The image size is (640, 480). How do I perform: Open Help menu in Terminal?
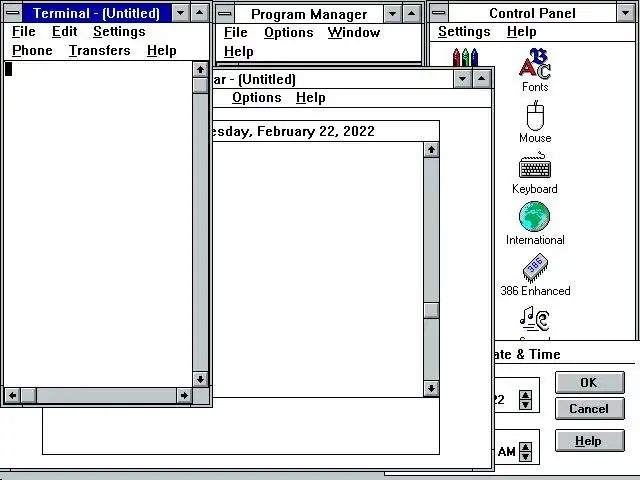click(x=162, y=51)
